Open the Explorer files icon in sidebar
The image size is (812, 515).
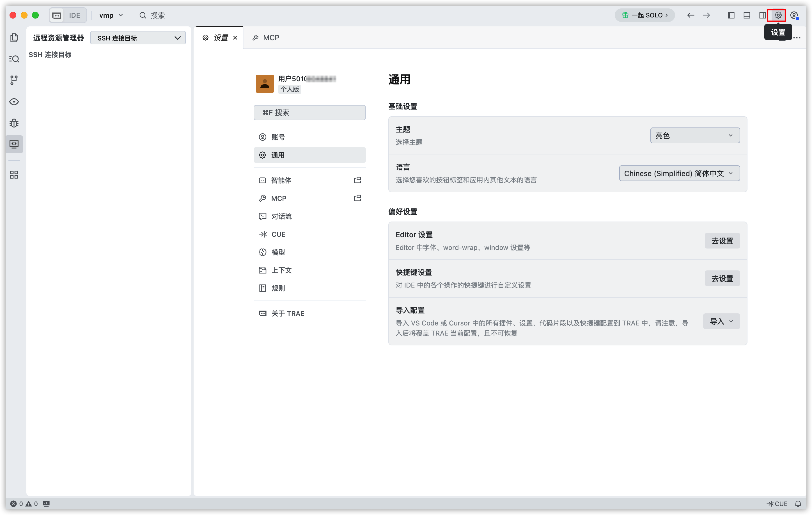click(x=14, y=38)
